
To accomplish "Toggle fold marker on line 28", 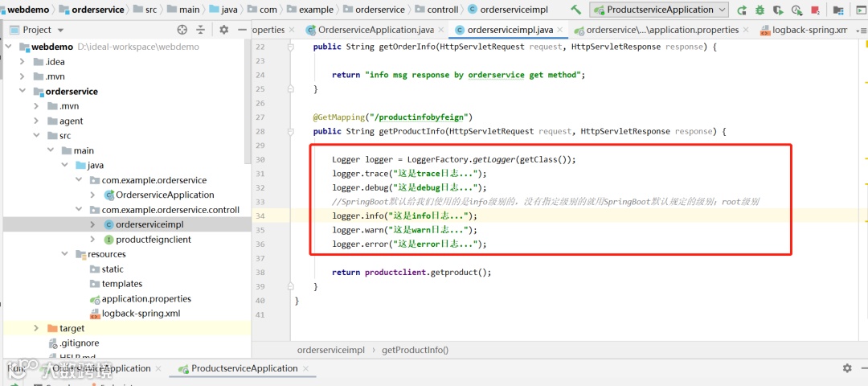I will coord(291,132).
